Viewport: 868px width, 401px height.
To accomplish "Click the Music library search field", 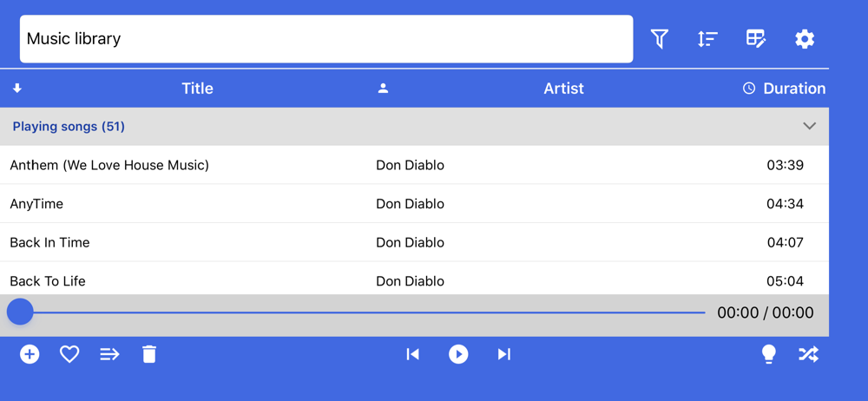I will [326, 39].
